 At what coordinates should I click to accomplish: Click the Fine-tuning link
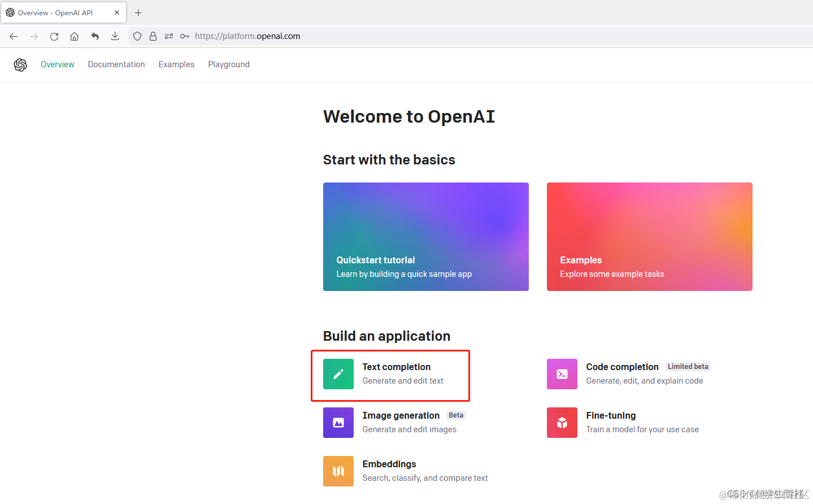click(x=611, y=416)
